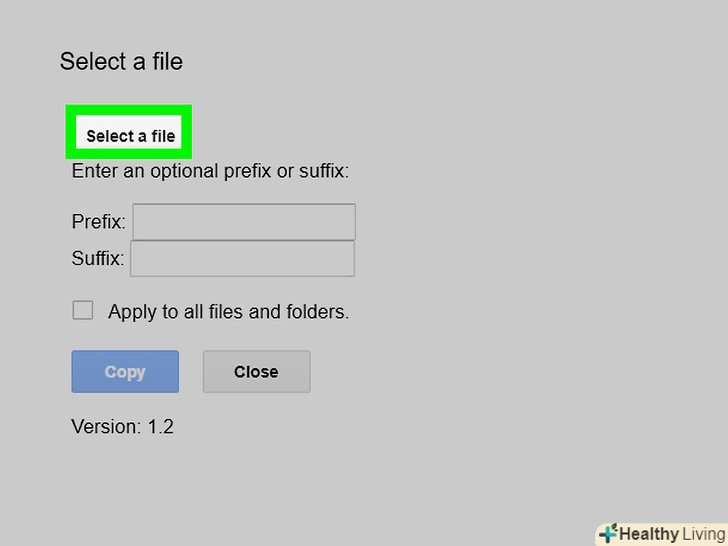728x546 pixels.
Task: Click the word Living in the watermark
Action: coord(698,534)
